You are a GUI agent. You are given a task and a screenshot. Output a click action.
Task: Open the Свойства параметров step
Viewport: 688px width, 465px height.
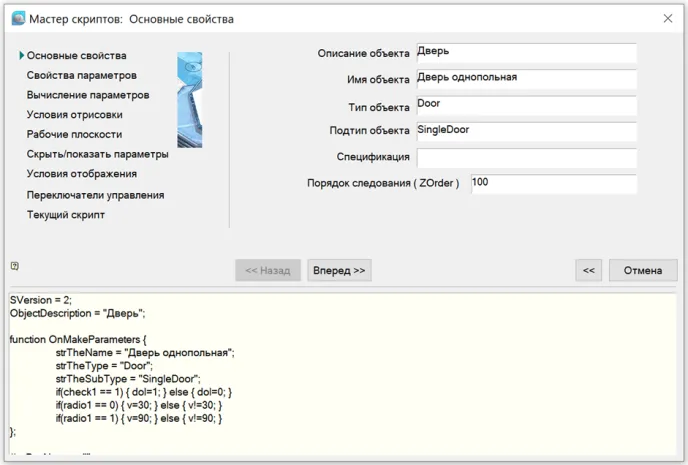81,75
